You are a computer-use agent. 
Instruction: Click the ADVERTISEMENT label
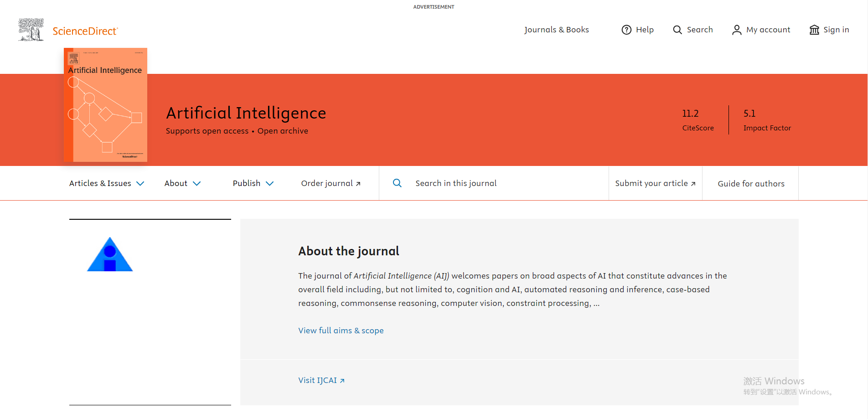click(x=434, y=7)
